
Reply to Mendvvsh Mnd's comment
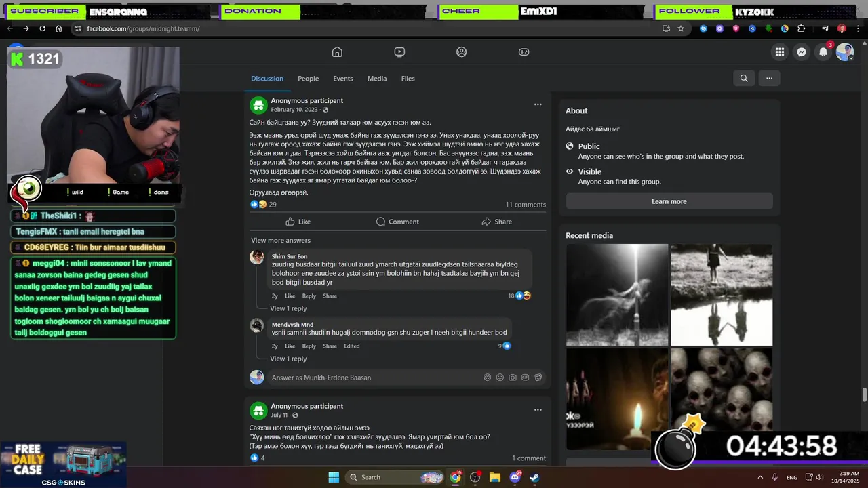(309, 346)
